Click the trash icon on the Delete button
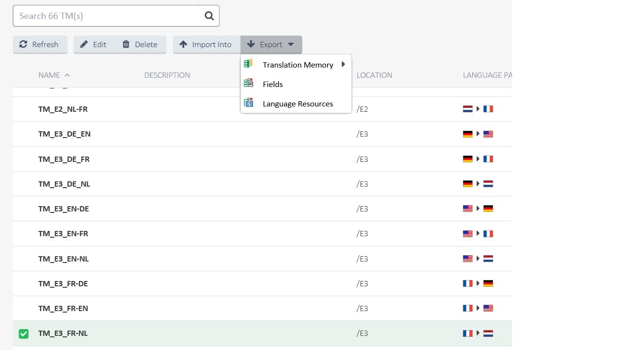 126,44
